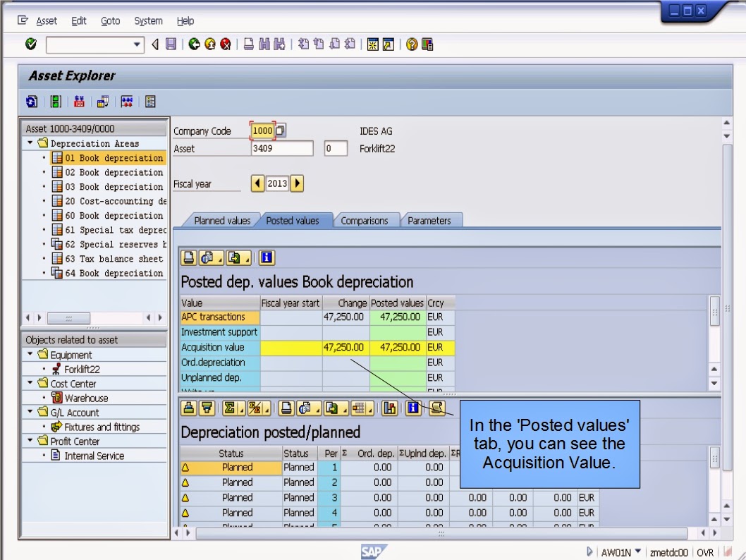The width and height of the screenshot is (746, 560).
Task: Open the Goto menu
Action: tap(110, 20)
